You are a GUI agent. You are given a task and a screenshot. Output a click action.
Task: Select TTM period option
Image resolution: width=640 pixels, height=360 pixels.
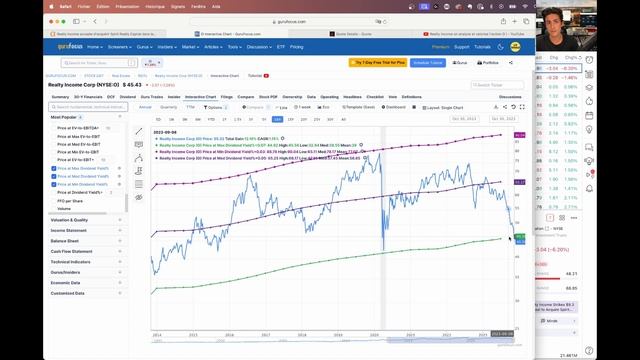coord(191,107)
